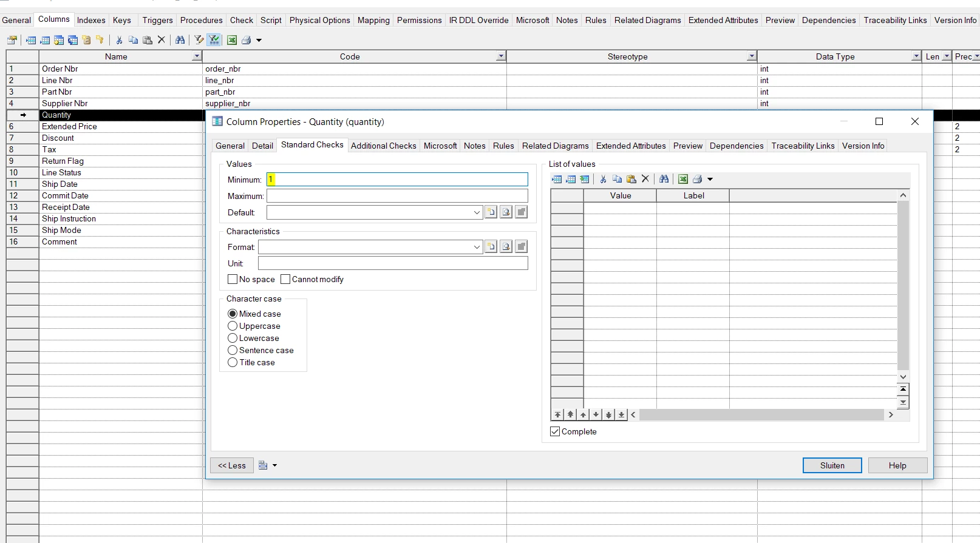The image size is (980, 543).
Task: Export to Excel from Columns toolbar
Action: (x=232, y=40)
